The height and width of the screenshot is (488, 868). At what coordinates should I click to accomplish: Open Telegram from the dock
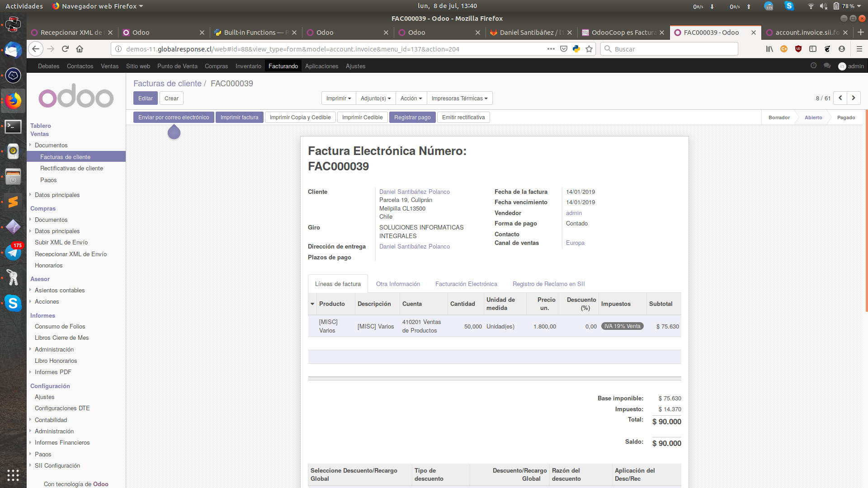[13, 252]
